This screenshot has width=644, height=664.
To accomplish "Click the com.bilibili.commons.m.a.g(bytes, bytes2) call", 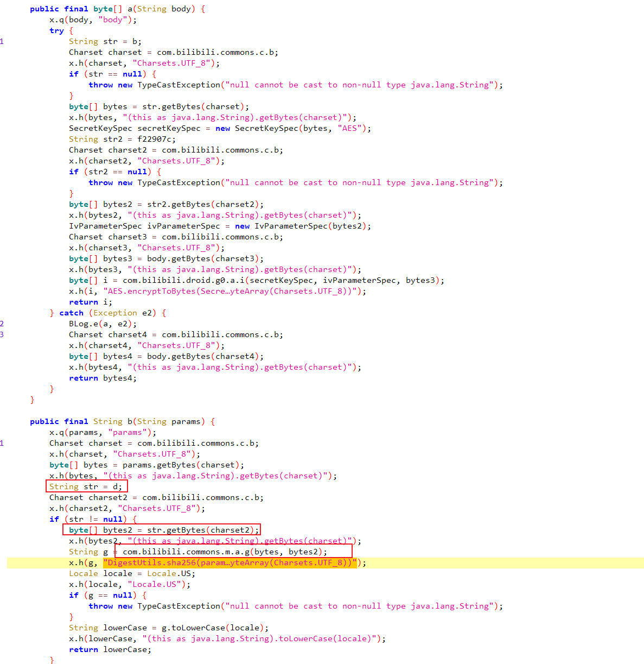I will click(x=225, y=552).
